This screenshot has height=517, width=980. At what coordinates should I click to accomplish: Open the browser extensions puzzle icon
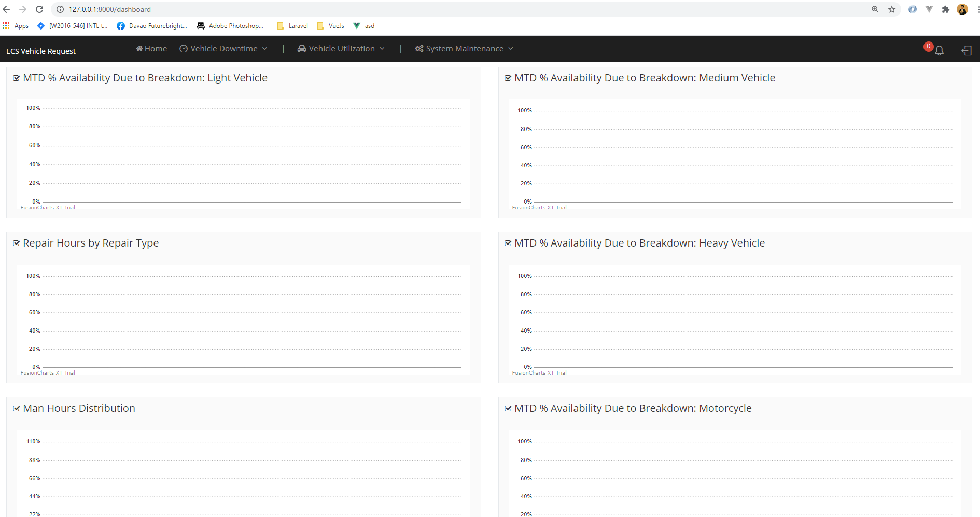946,9
